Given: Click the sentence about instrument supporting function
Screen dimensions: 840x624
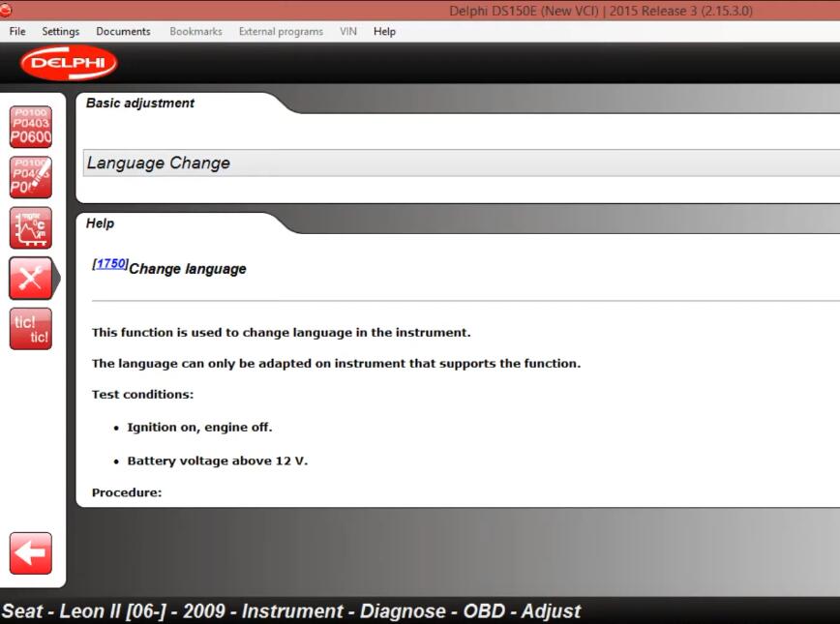Looking at the screenshot, I should click(336, 364).
